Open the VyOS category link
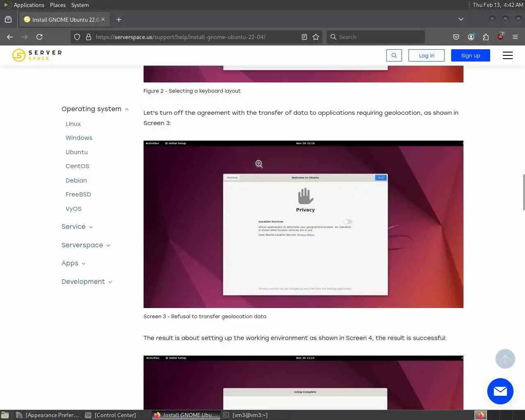Screen dimensions: 525x420 (73, 209)
